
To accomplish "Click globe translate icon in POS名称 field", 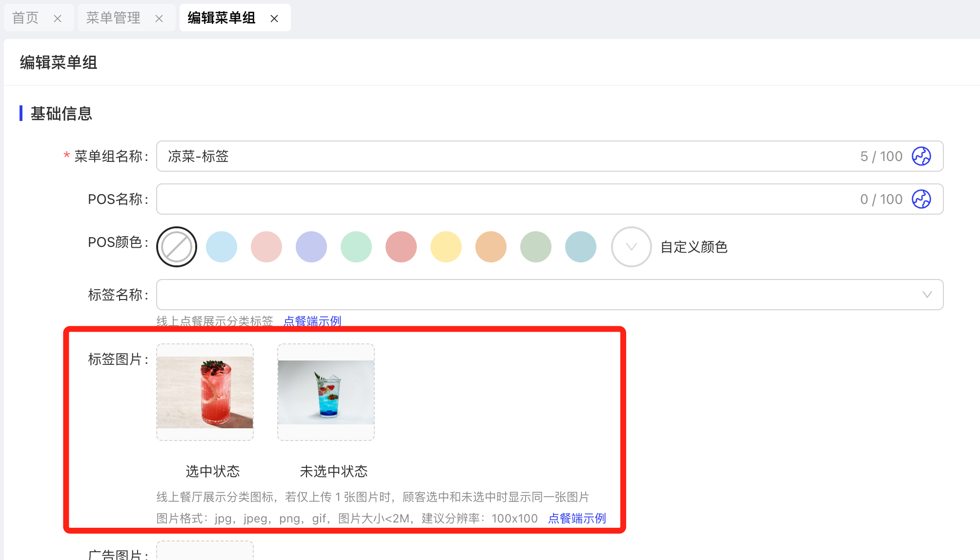I will tap(921, 200).
